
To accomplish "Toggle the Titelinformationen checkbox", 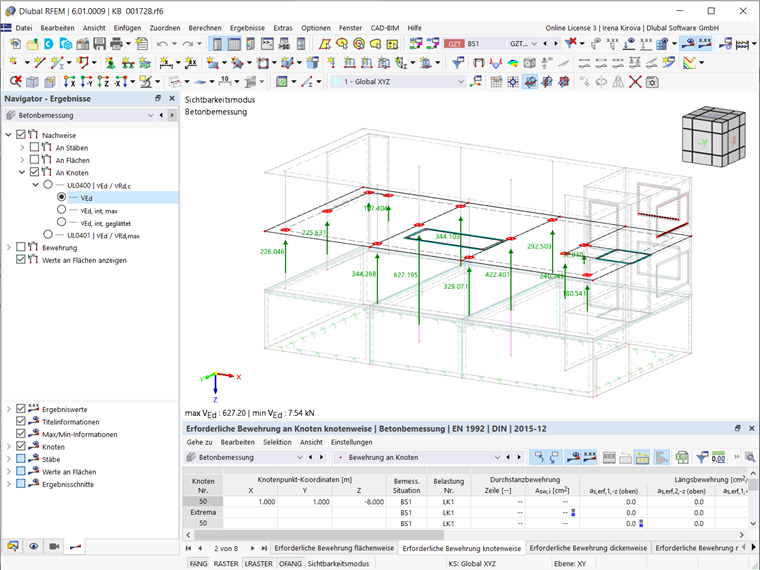I will (21, 421).
